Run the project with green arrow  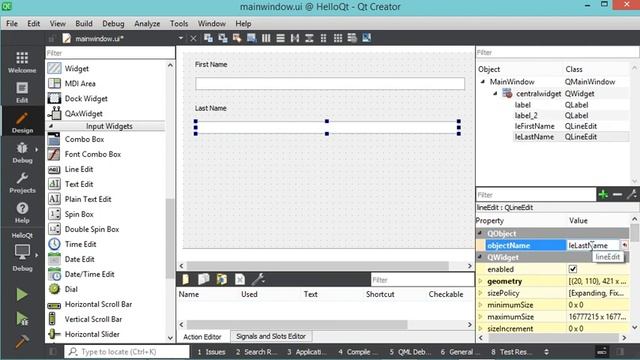pos(22,294)
